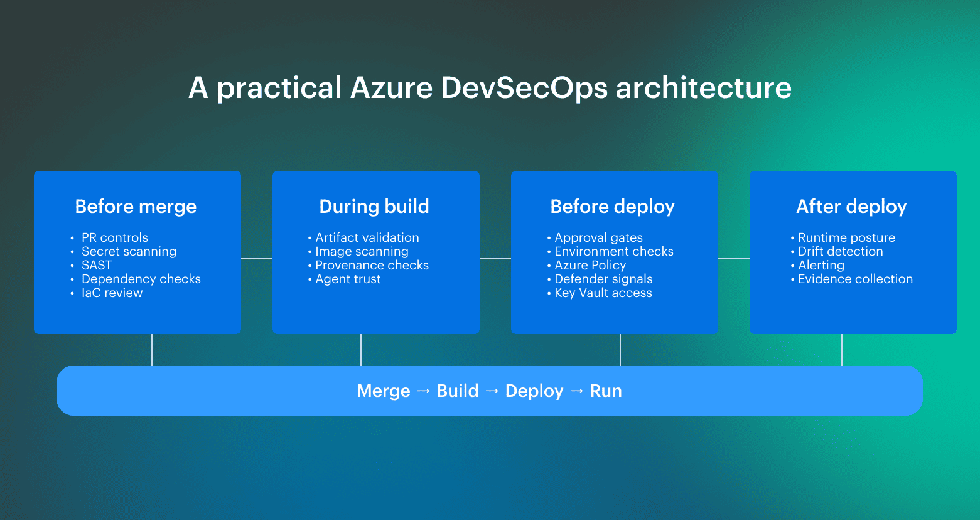Click the 'After deploy' stage header

coord(851,206)
